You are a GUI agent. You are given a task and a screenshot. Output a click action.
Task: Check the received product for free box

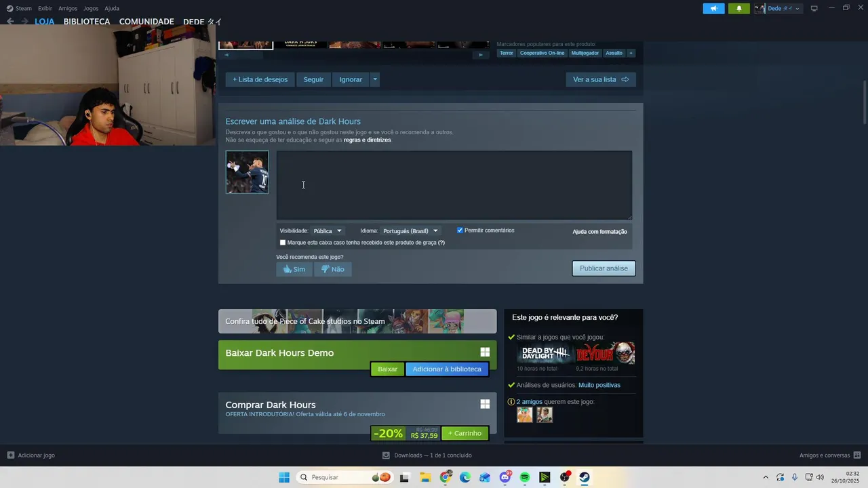283,243
